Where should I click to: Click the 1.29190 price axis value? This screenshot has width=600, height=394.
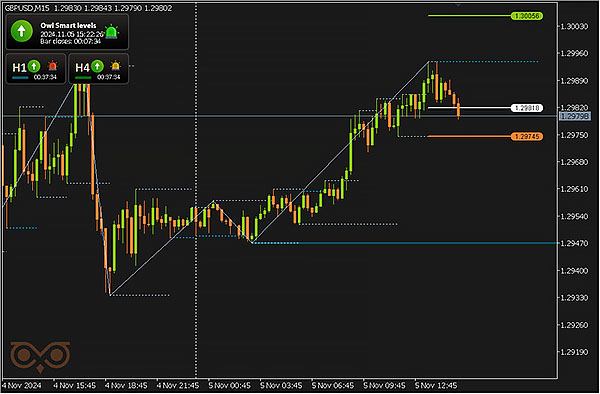574,352
